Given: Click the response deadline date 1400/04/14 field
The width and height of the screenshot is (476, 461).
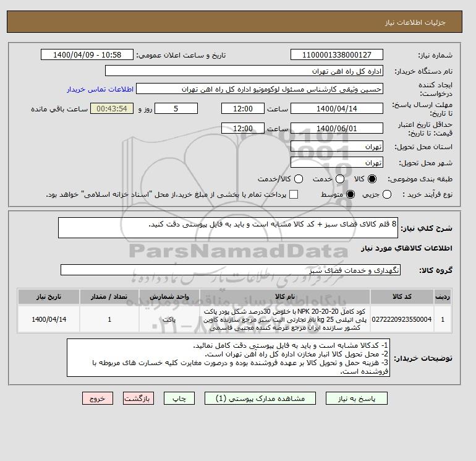Looking at the screenshot, I should coord(337,108).
